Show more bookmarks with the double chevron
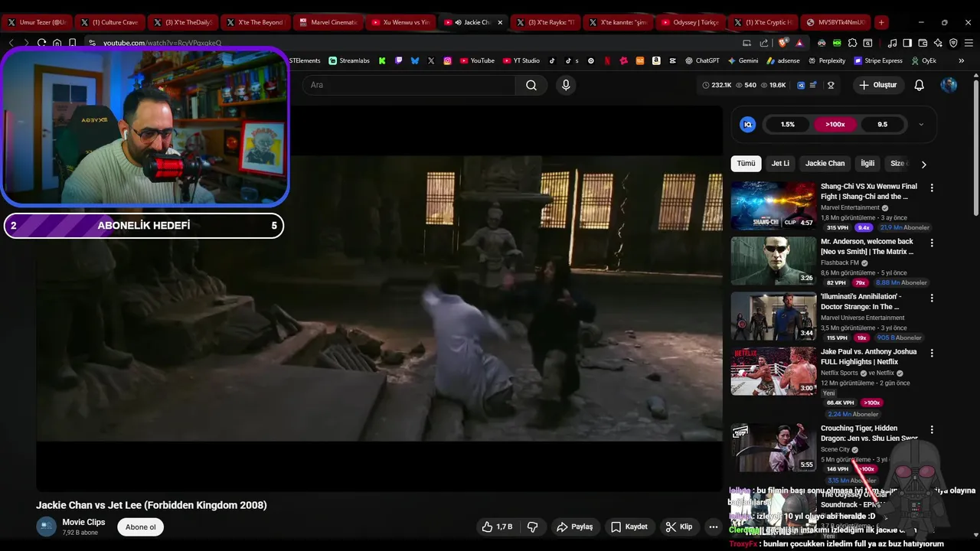The image size is (980, 551). [962, 60]
